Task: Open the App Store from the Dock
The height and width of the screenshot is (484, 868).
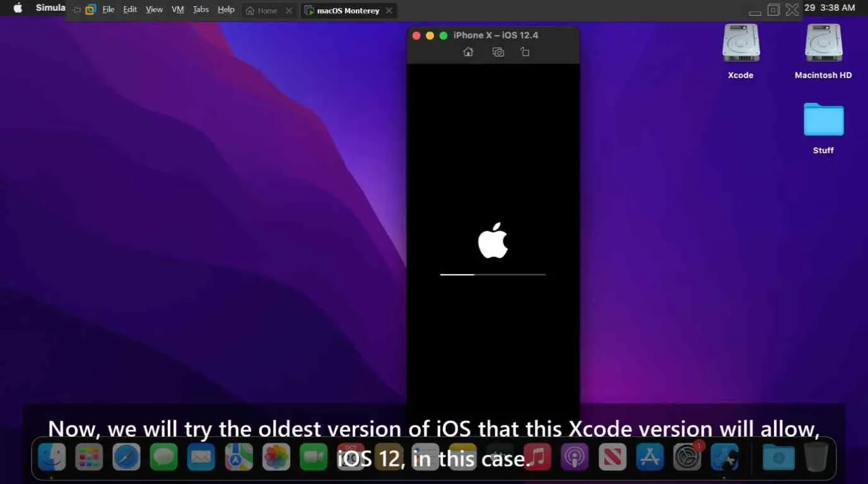Action: pos(649,458)
